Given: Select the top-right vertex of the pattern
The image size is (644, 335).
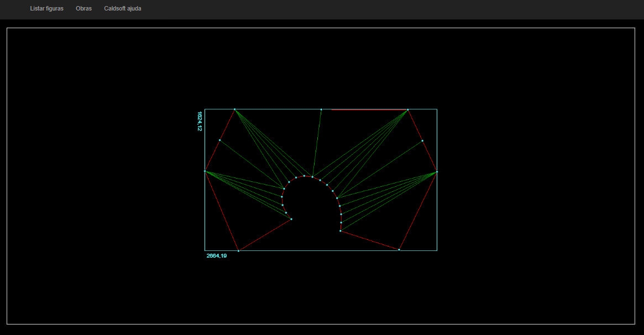Looking at the screenshot, I should 408,110.
